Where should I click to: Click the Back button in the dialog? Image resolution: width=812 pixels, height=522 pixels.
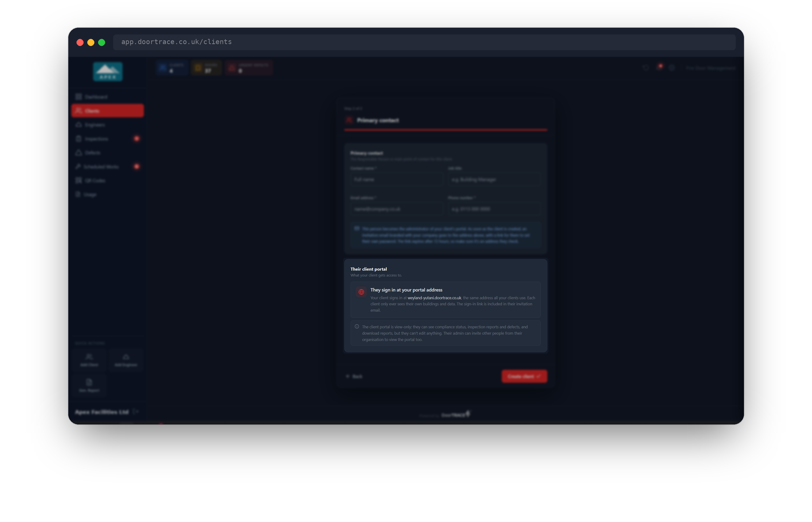click(354, 376)
